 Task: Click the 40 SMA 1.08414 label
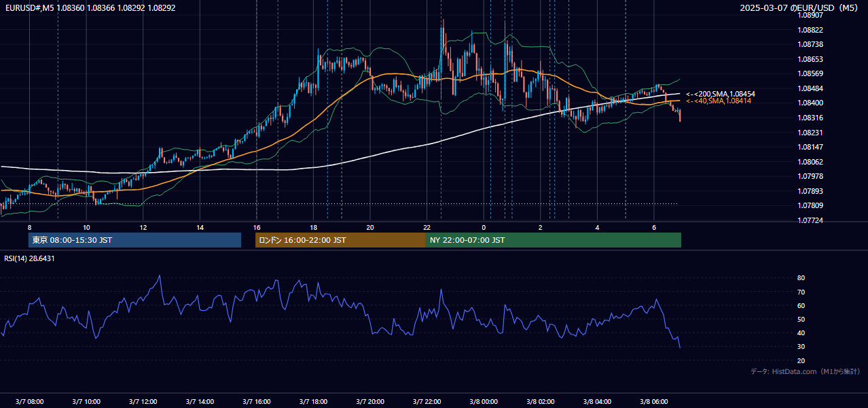tap(719, 101)
